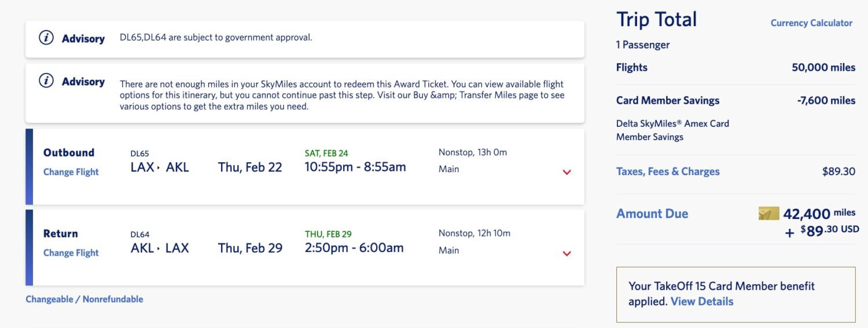868x328 pixels.
Task: Expand the Outbound flight details chevron
Action: pos(567,172)
